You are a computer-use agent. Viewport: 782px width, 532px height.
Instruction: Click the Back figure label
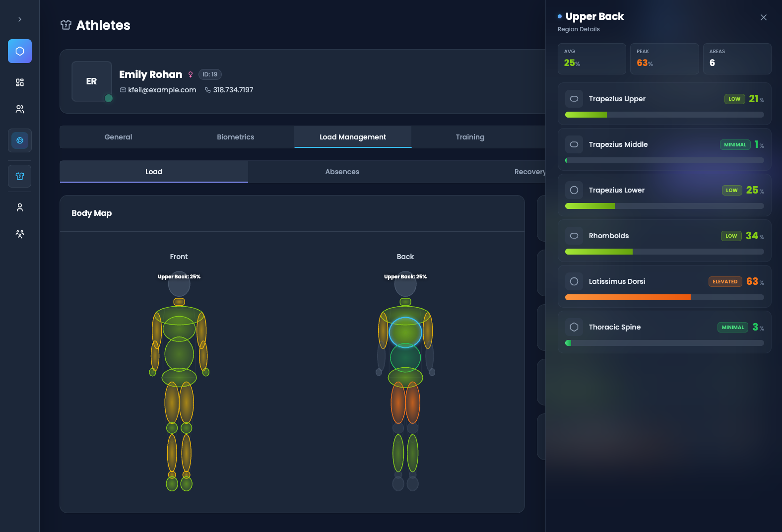[405, 257]
